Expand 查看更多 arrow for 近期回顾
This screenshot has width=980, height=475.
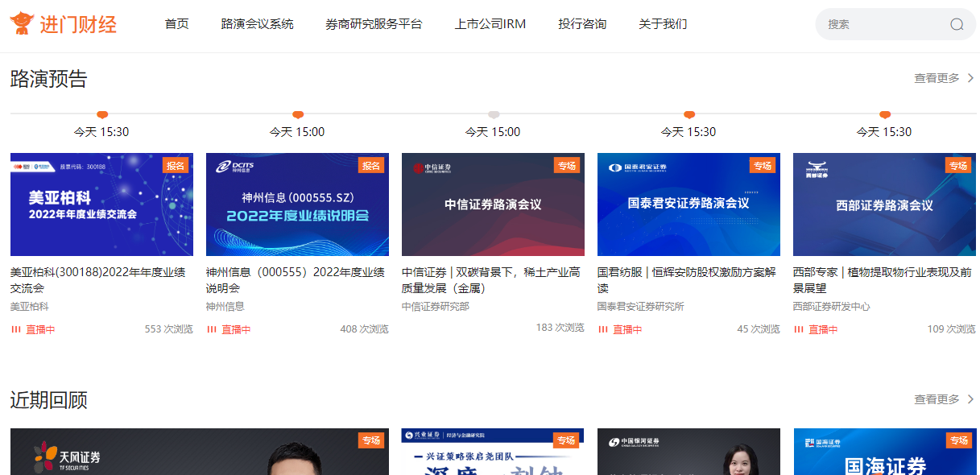tap(970, 399)
